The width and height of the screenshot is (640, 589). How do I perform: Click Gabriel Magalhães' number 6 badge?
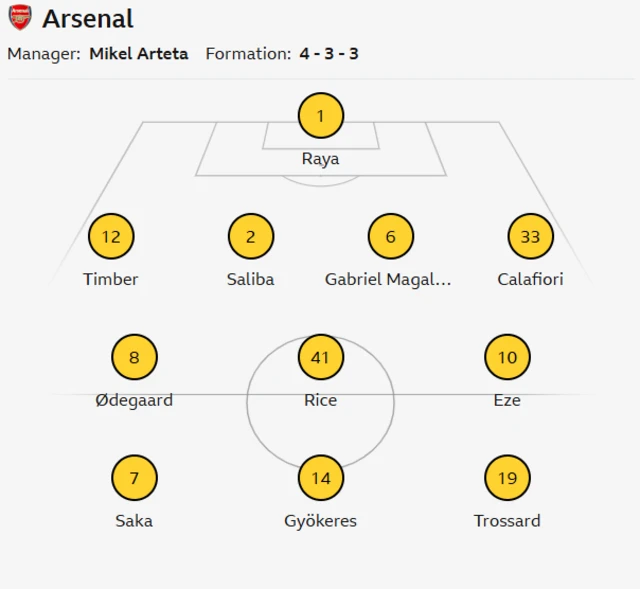click(x=390, y=237)
